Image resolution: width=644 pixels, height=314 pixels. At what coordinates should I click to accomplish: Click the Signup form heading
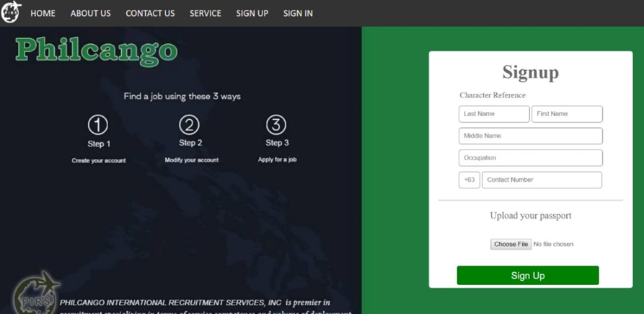click(x=531, y=72)
